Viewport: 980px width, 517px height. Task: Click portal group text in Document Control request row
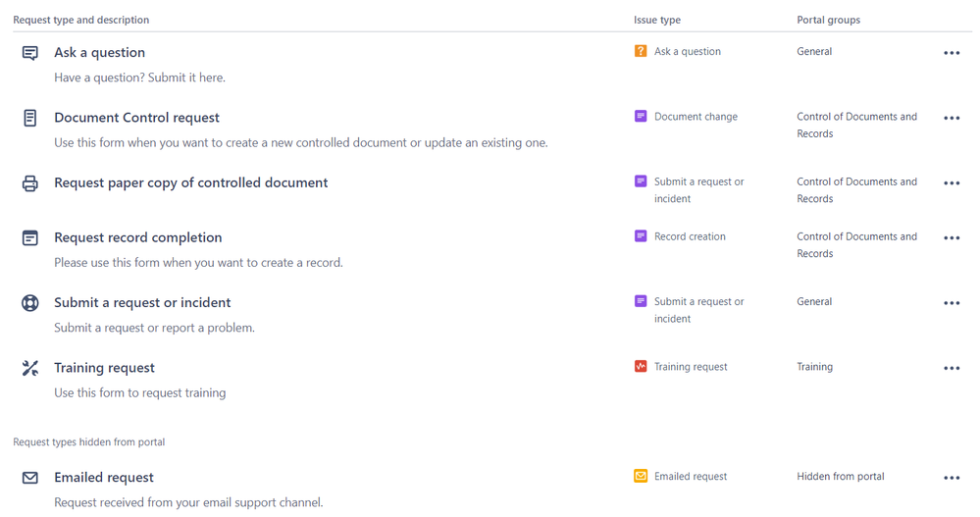(x=856, y=125)
